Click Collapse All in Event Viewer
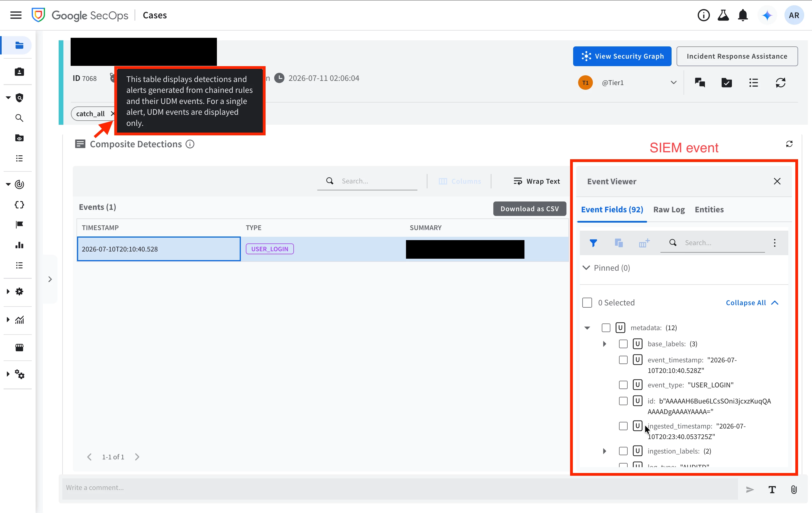The height and width of the screenshot is (513, 812). pyautogui.click(x=752, y=303)
